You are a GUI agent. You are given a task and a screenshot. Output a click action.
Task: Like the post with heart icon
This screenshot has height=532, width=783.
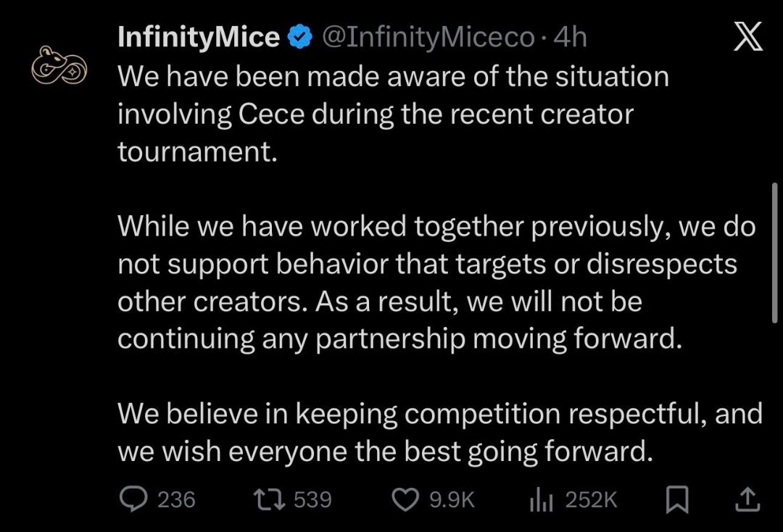click(x=405, y=499)
